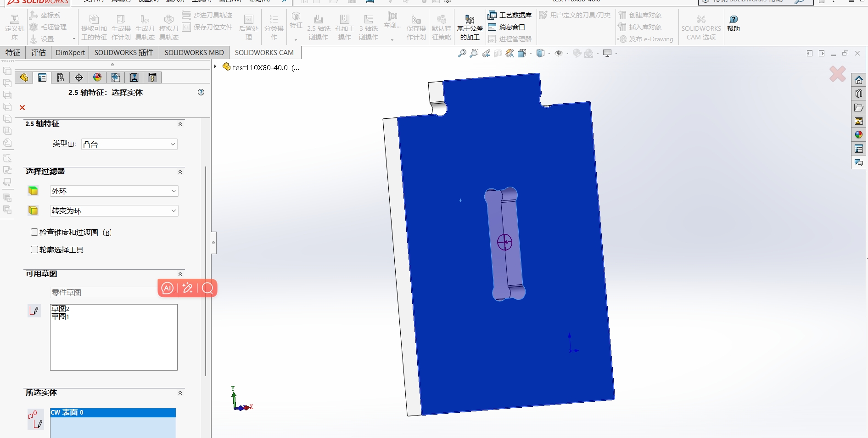Open the 转变为环 dropdown
The image size is (868, 438).
pos(114,211)
